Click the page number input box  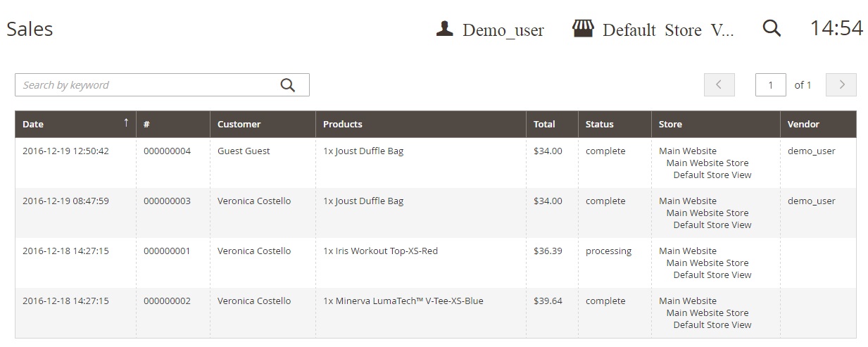click(770, 85)
